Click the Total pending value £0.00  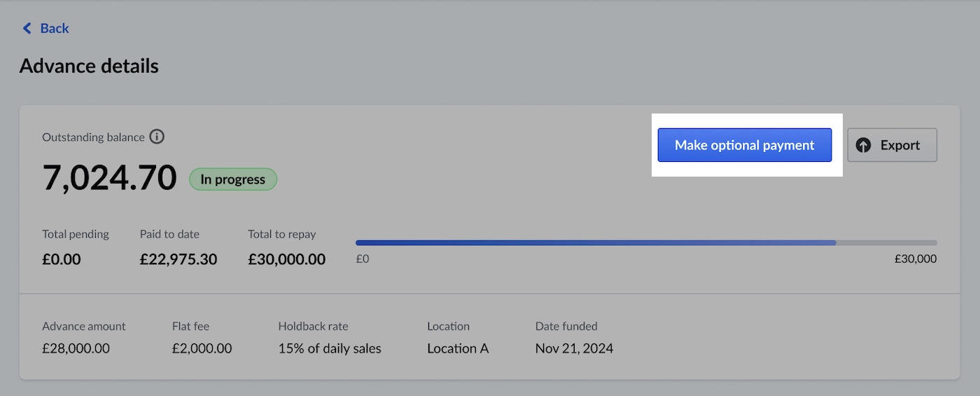(x=62, y=259)
